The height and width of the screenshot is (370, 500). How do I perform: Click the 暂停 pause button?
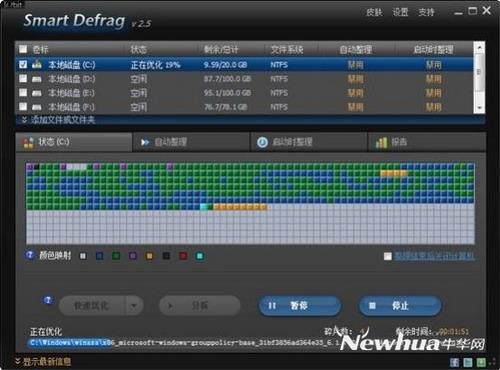pos(300,305)
